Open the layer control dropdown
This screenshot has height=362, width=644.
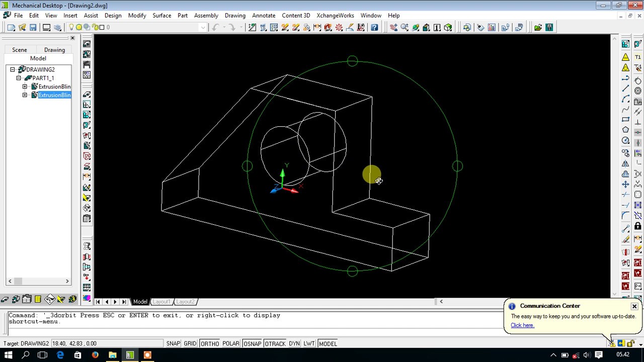203,27
